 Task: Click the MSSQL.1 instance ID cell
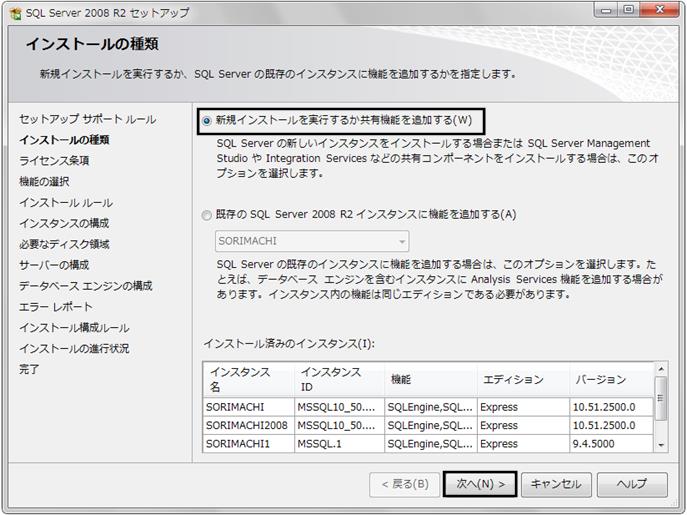point(340,444)
